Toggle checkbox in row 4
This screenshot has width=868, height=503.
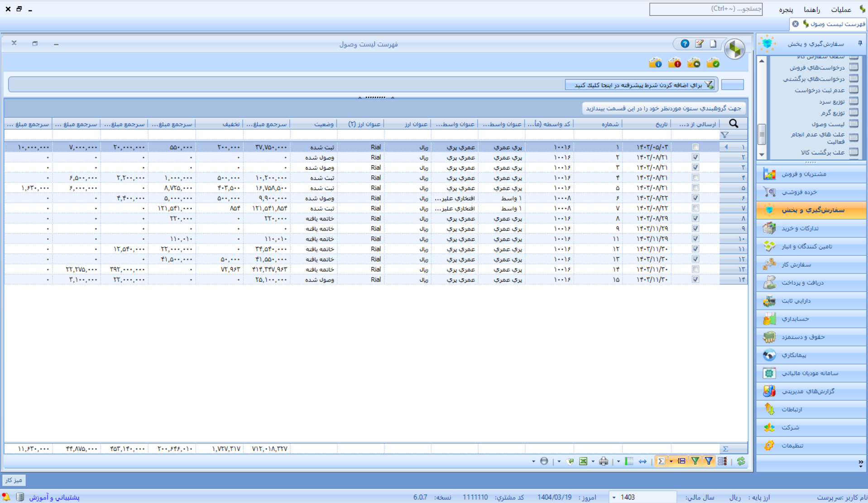[x=695, y=177]
